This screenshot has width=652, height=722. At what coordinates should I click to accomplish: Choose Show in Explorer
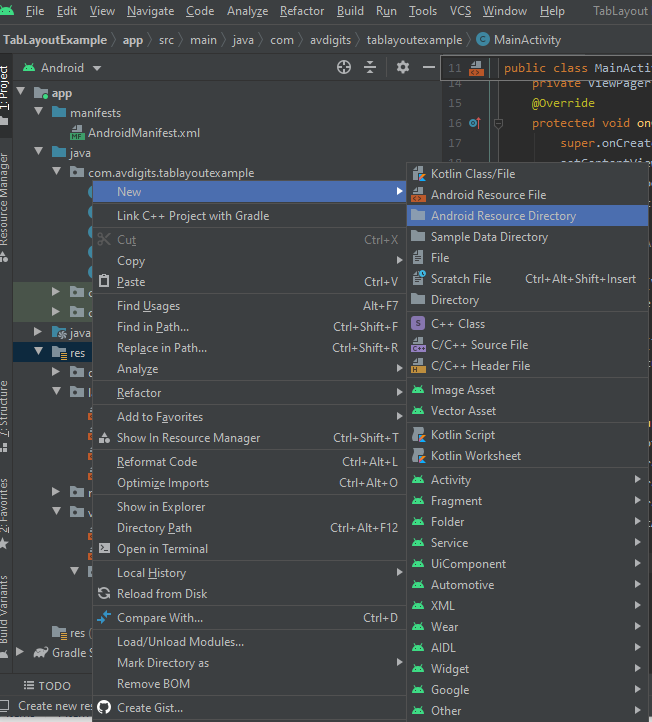point(249,507)
